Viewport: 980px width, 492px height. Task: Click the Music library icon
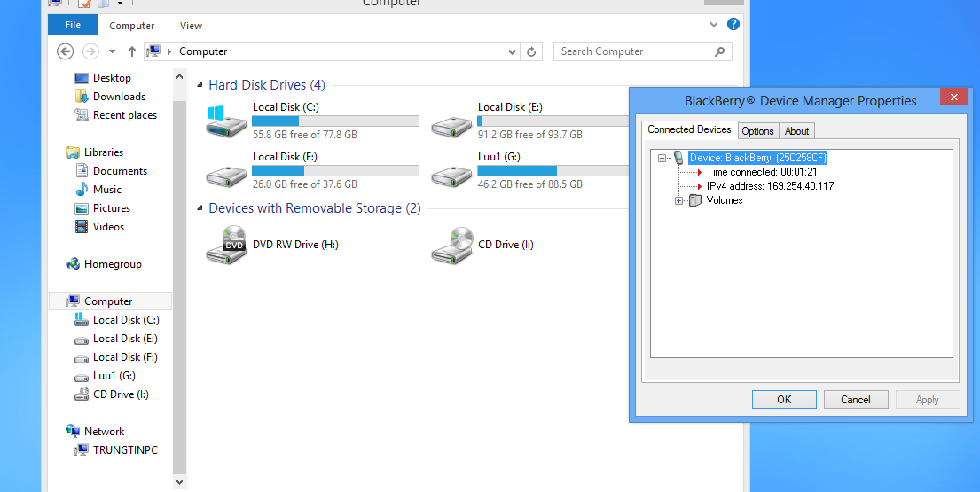point(82,189)
